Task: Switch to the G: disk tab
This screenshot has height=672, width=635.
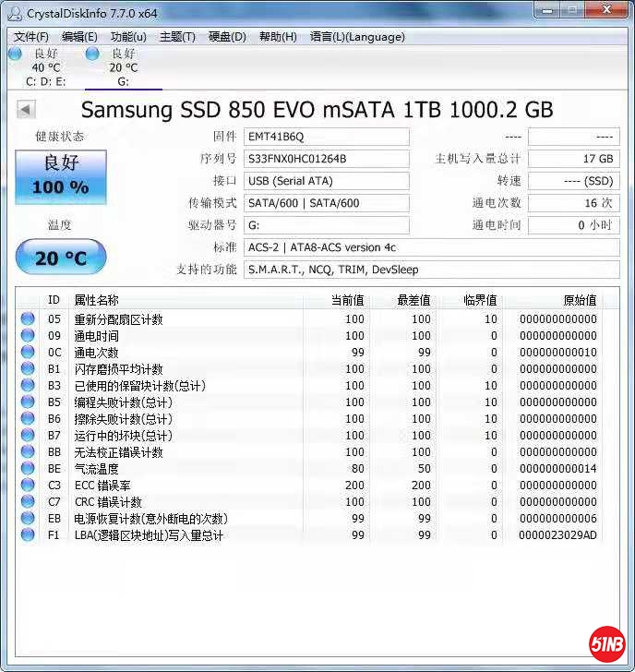Action: tap(123, 67)
